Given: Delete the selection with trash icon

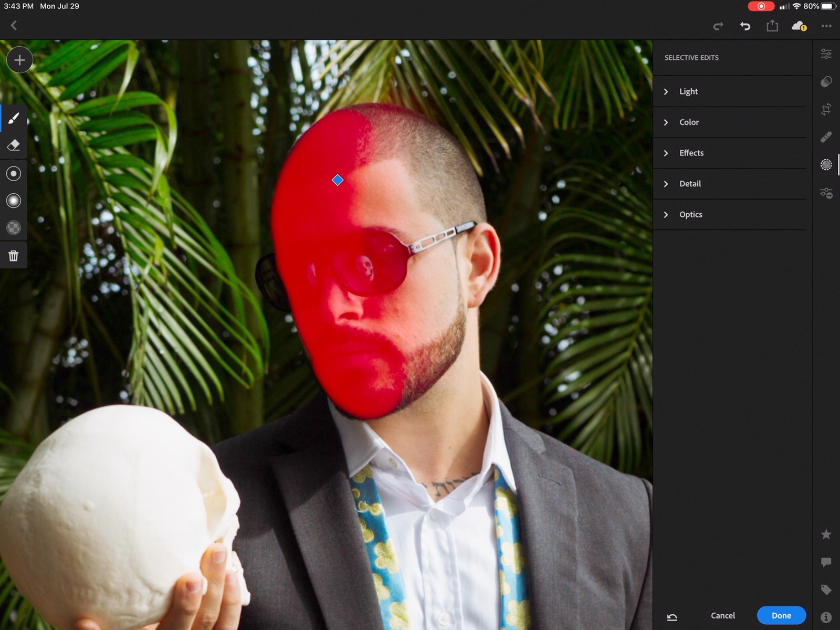Looking at the screenshot, I should tap(14, 256).
